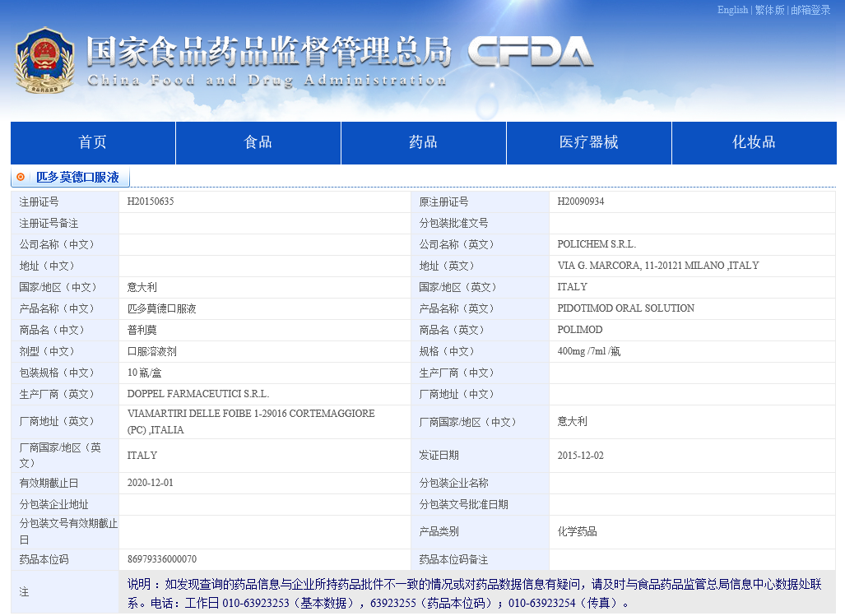Click the orange bullet icon beside 匹多莫德口服液
Image resolution: width=845 pixels, height=616 pixels.
pos(21,177)
